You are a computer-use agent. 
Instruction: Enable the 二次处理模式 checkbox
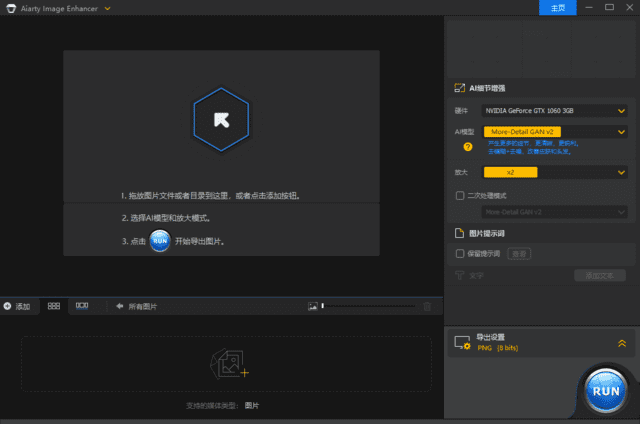tap(460, 197)
